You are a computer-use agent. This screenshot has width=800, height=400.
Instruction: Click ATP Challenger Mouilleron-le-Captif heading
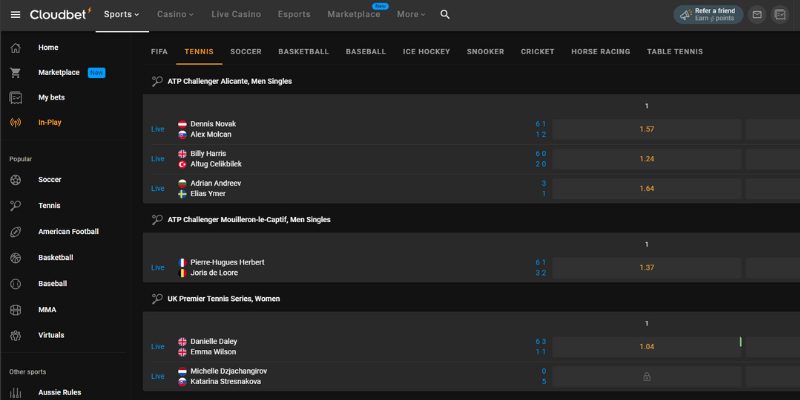pos(249,219)
